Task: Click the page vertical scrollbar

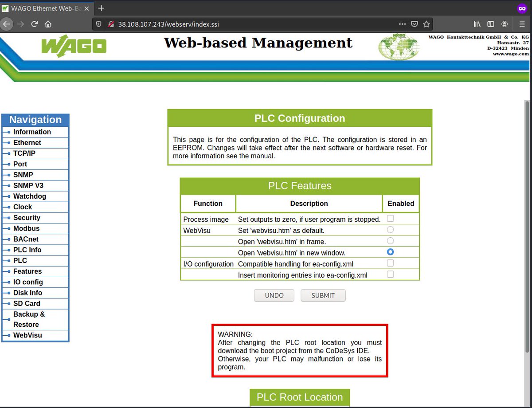Action: coord(528,226)
